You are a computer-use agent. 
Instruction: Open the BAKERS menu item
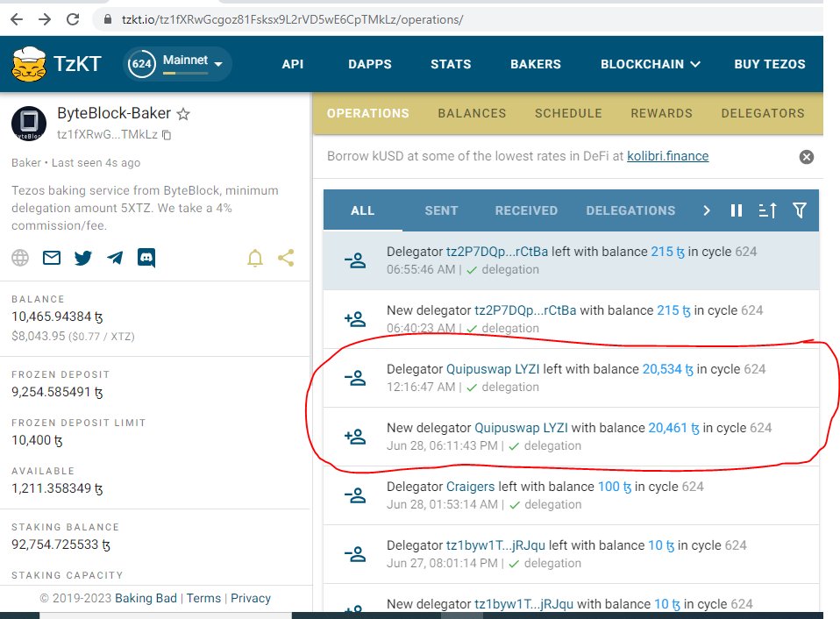(535, 64)
